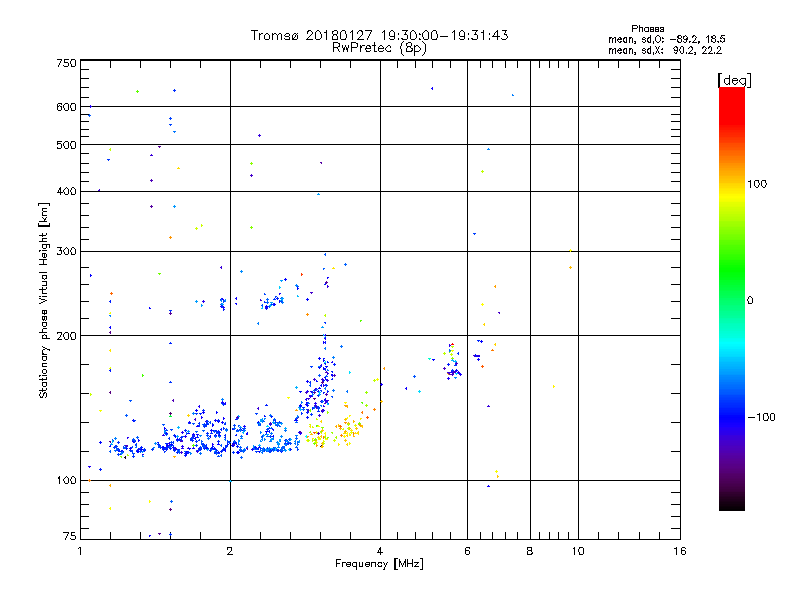Click the x-axis tick label '8'
Viewport: 800px width, 600px height.
(530, 551)
